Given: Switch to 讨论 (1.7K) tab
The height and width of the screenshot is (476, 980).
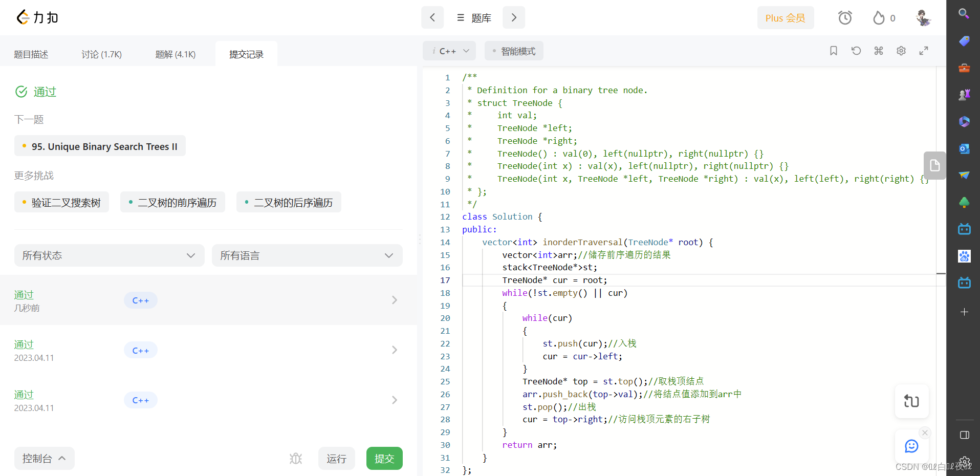Looking at the screenshot, I should 101,54.
